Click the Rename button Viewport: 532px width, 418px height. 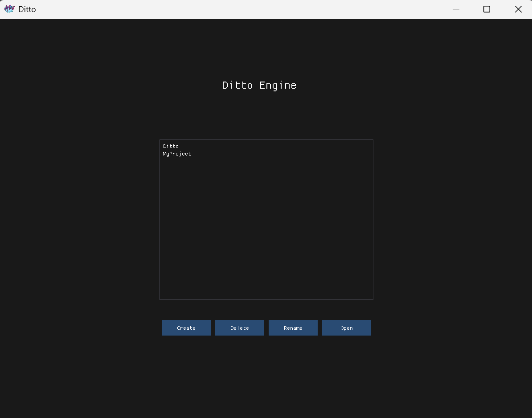point(293,328)
